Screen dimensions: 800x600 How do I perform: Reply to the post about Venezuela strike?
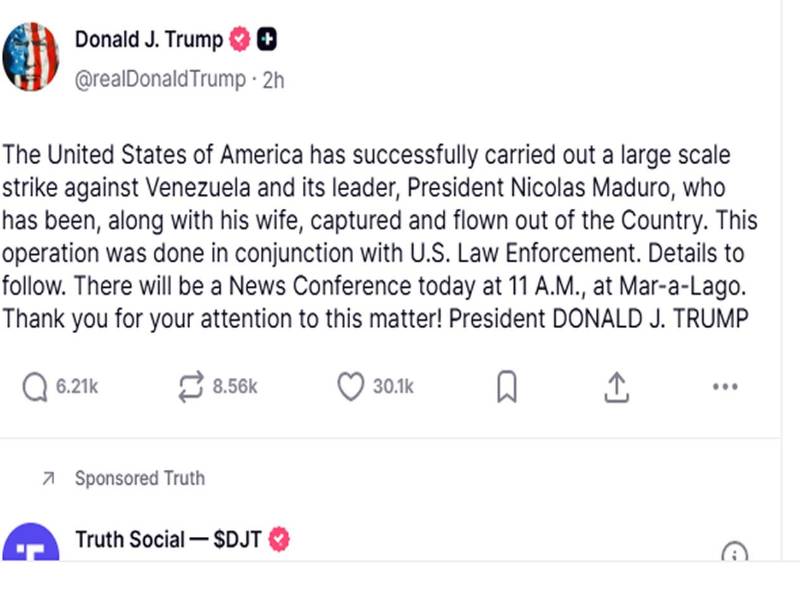pos(32,386)
